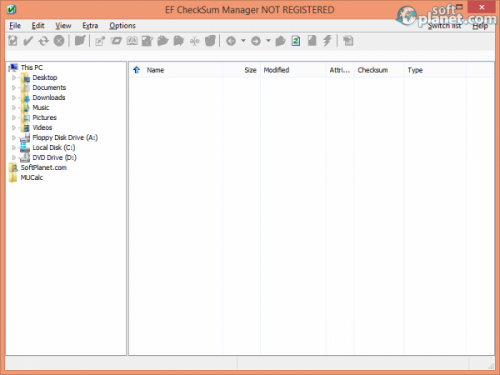Go forward with the right arrow button
This screenshot has height=375, width=500.
256,41
